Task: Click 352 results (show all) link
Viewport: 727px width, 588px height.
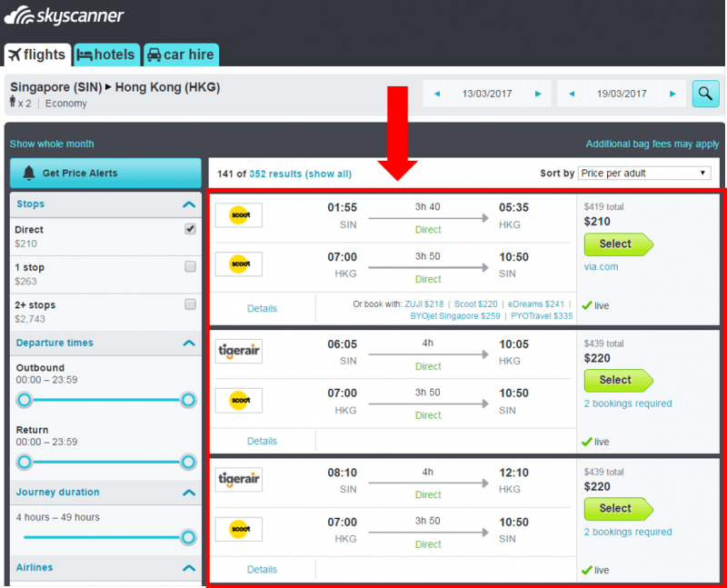Action: click(301, 174)
